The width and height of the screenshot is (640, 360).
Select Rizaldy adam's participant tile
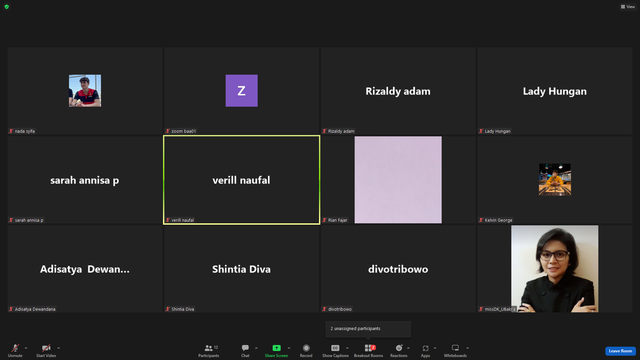click(x=398, y=91)
